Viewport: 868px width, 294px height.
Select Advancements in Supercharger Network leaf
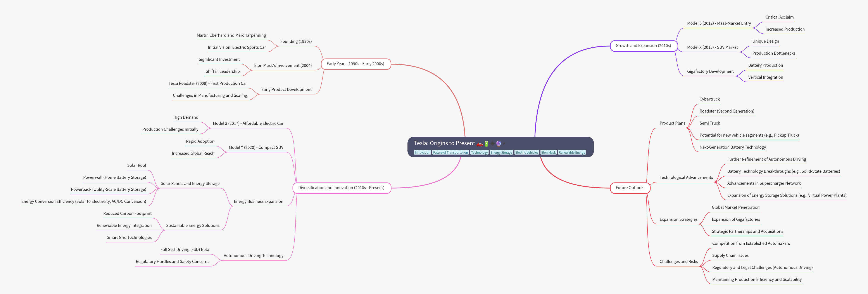(764, 183)
